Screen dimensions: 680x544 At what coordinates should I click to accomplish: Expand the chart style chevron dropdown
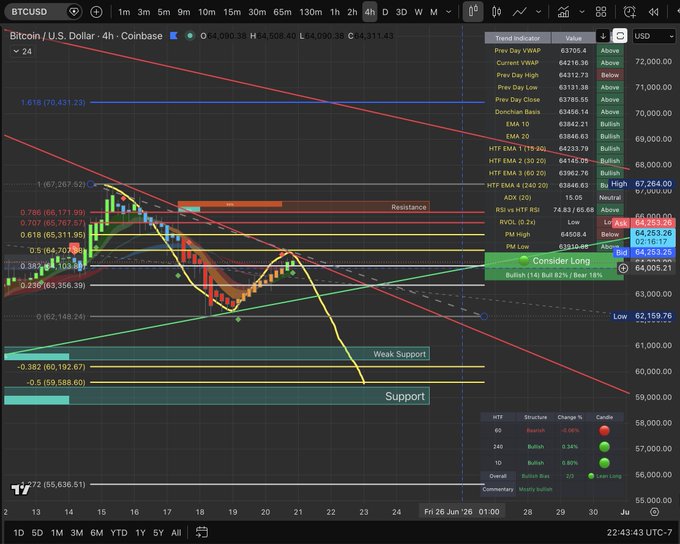point(538,12)
